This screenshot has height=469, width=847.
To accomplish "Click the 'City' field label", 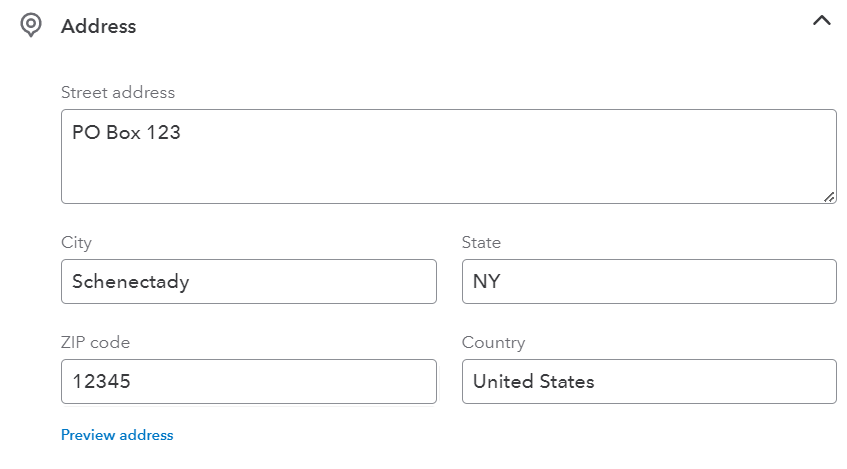I will [76, 243].
